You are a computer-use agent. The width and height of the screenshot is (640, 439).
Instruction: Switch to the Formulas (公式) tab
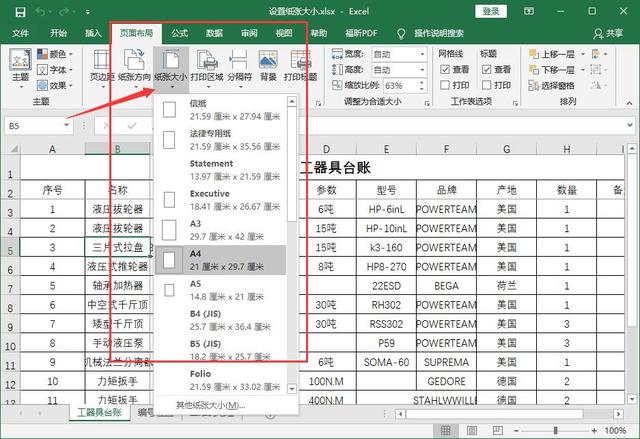pyautogui.click(x=180, y=33)
